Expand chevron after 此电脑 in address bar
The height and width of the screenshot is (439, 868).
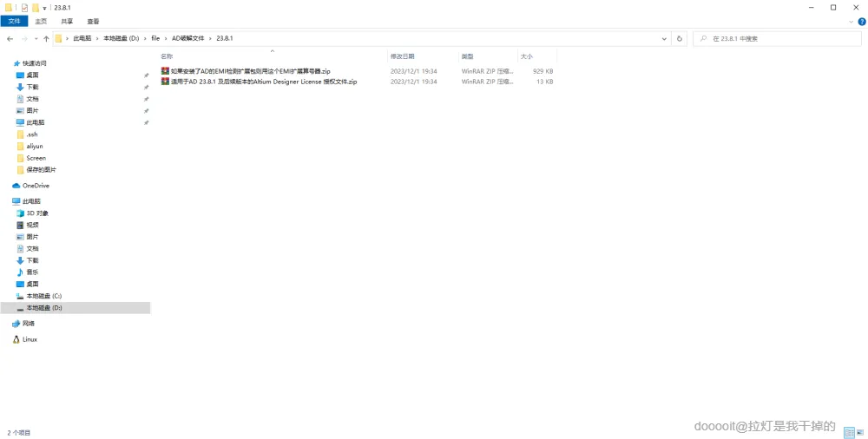[x=97, y=38]
